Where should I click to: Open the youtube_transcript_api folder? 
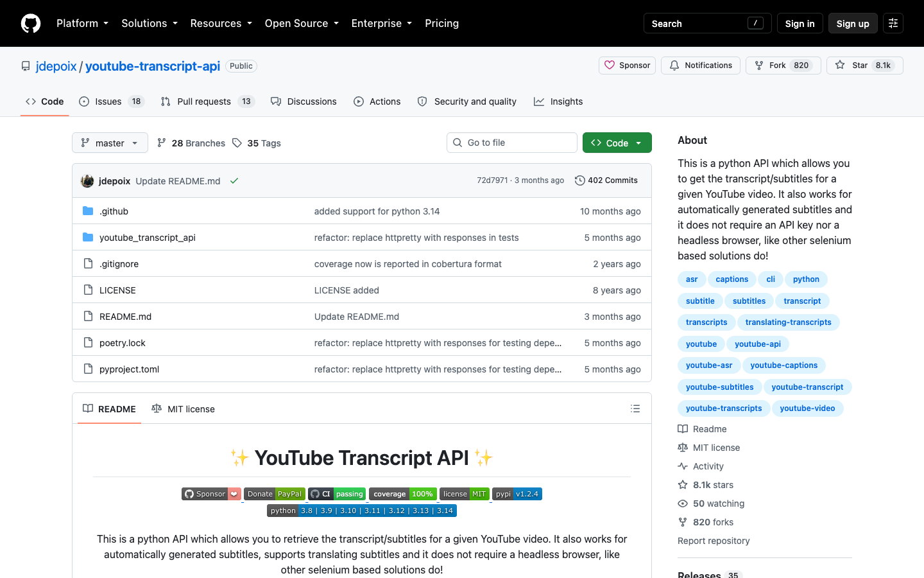point(148,238)
